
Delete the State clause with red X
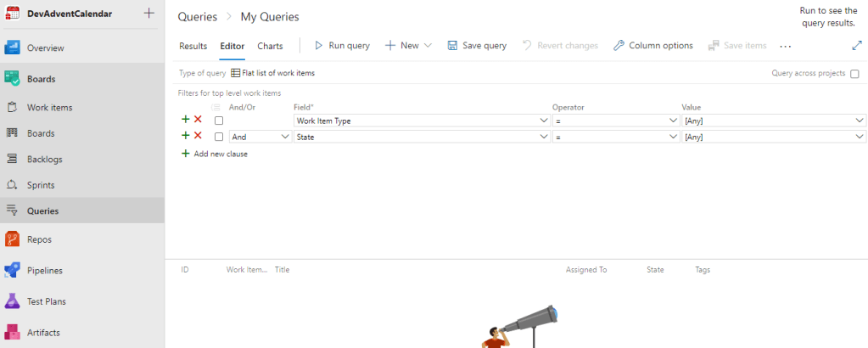(198, 136)
